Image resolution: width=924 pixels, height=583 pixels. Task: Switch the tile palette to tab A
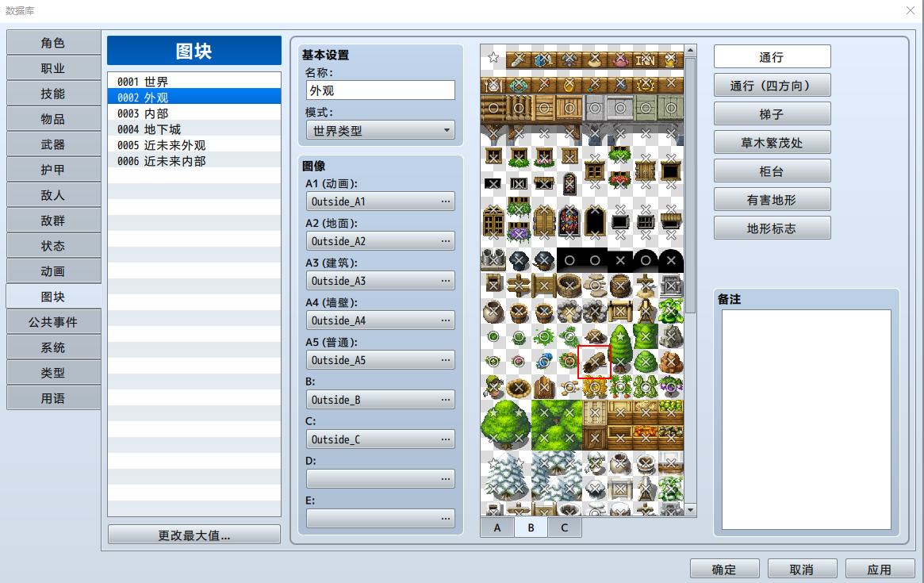[497, 527]
